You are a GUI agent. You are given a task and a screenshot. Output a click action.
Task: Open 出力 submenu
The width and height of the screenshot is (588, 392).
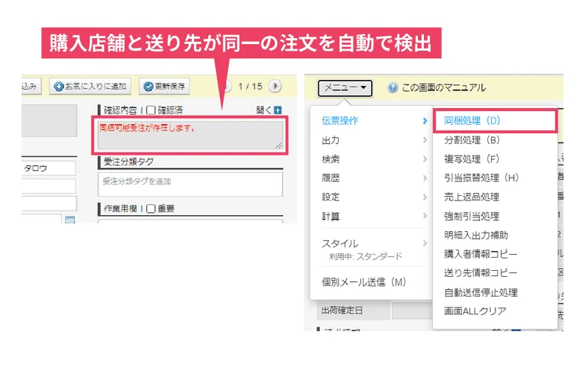[x=374, y=140]
